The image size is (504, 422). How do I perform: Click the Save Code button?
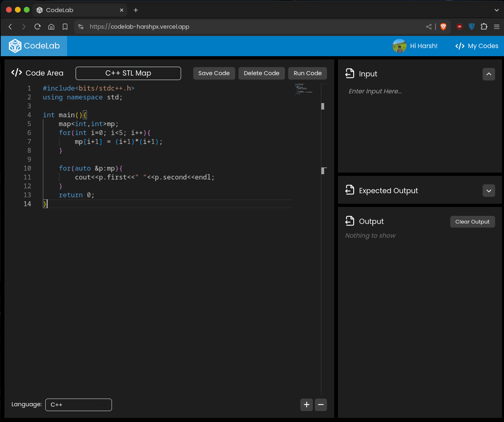214,73
